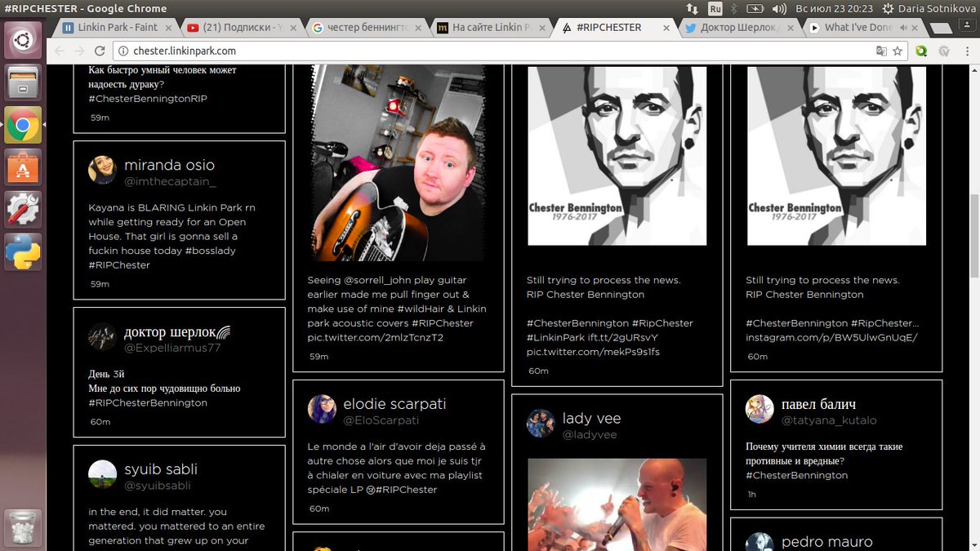Open the Files manager in dock
Viewport: 980px width, 551px height.
(22, 82)
